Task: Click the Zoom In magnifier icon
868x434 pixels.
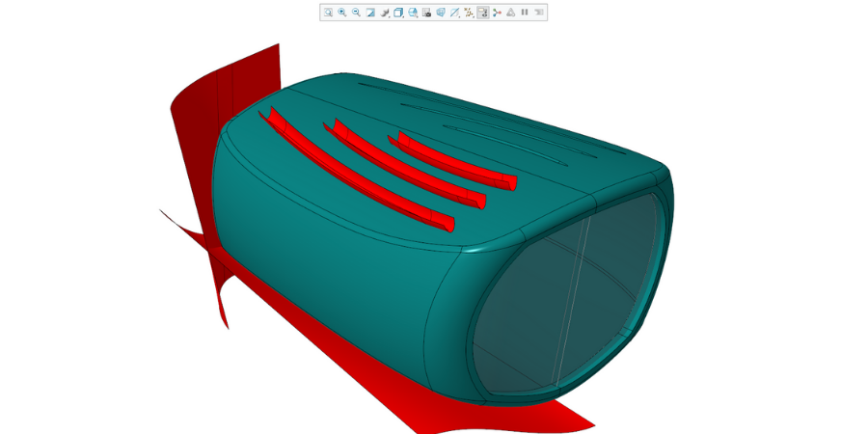Action: [342, 13]
